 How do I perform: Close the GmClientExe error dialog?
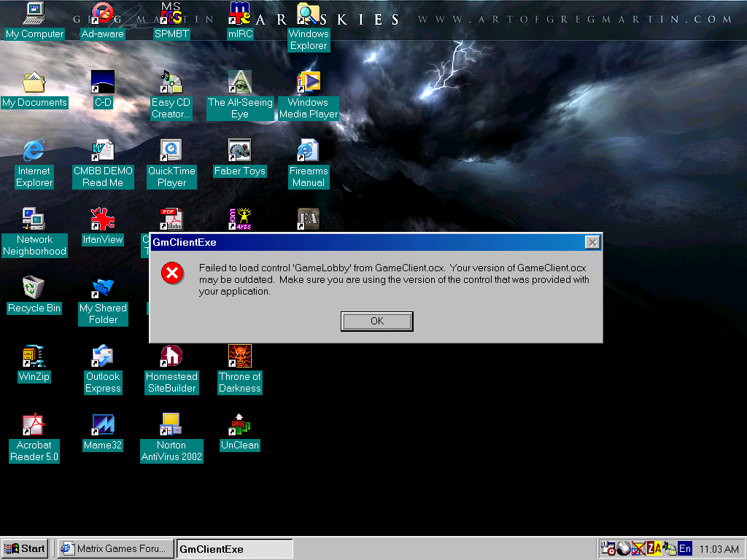coord(592,242)
